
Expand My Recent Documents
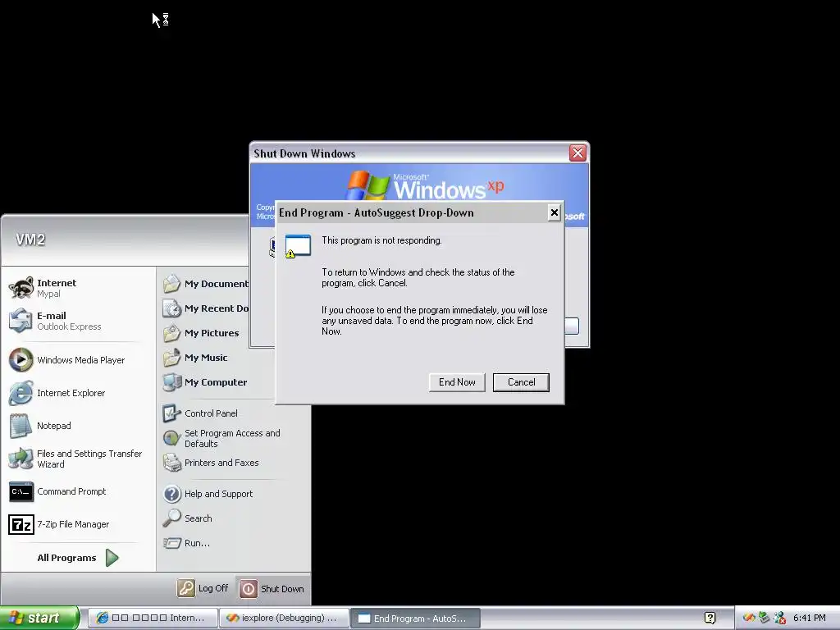pyautogui.click(x=205, y=308)
